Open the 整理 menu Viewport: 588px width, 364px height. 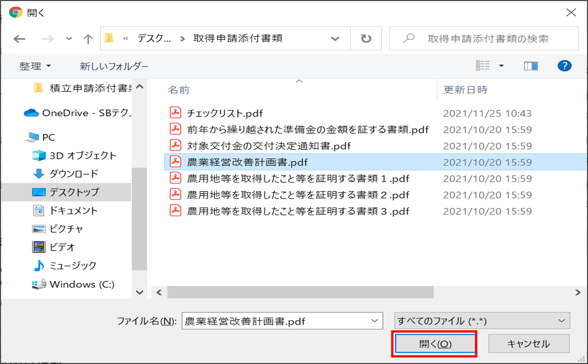35,66
